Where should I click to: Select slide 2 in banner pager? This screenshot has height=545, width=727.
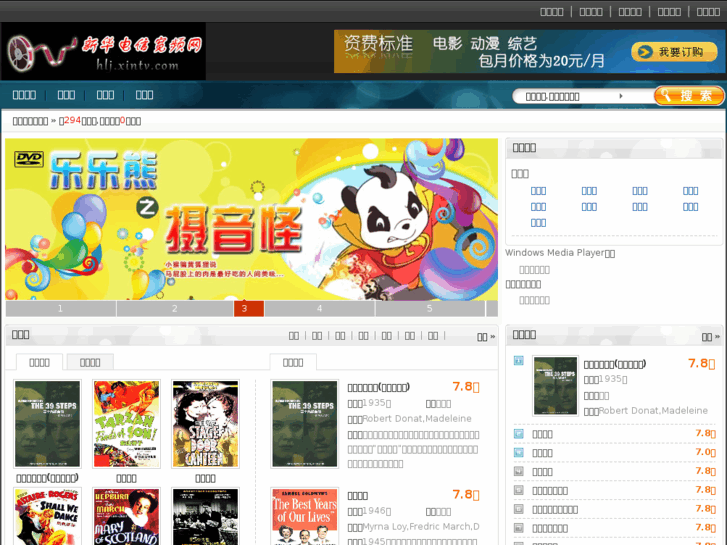click(x=174, y=308)
